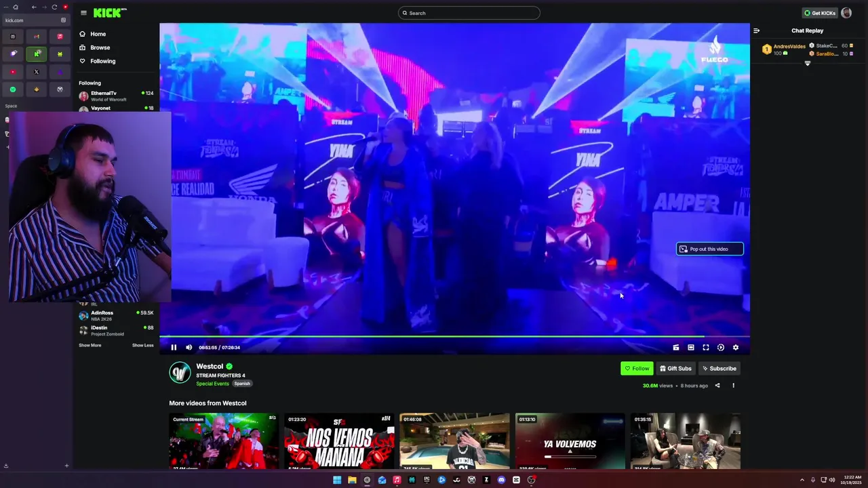868x488 pixels.
Task: Collapse the Chat Replay panel
Action: [x=757, y=30]
